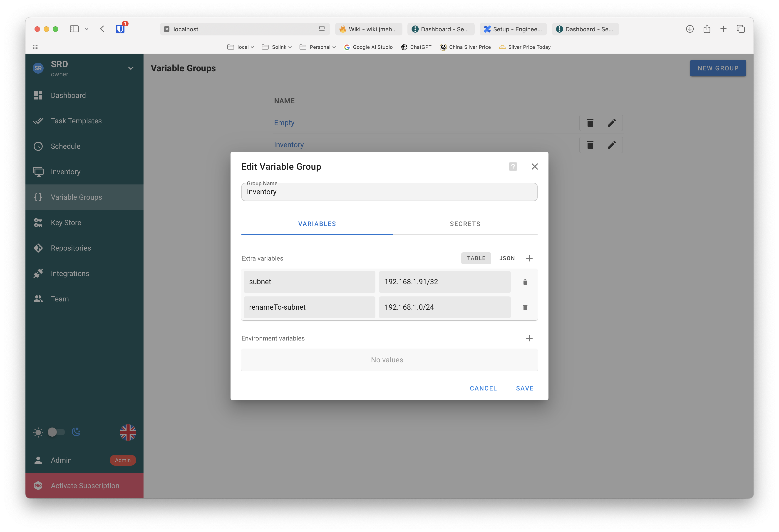Delete the subnet variable row
Screen dimensions: 779x532
click(525, 282)
